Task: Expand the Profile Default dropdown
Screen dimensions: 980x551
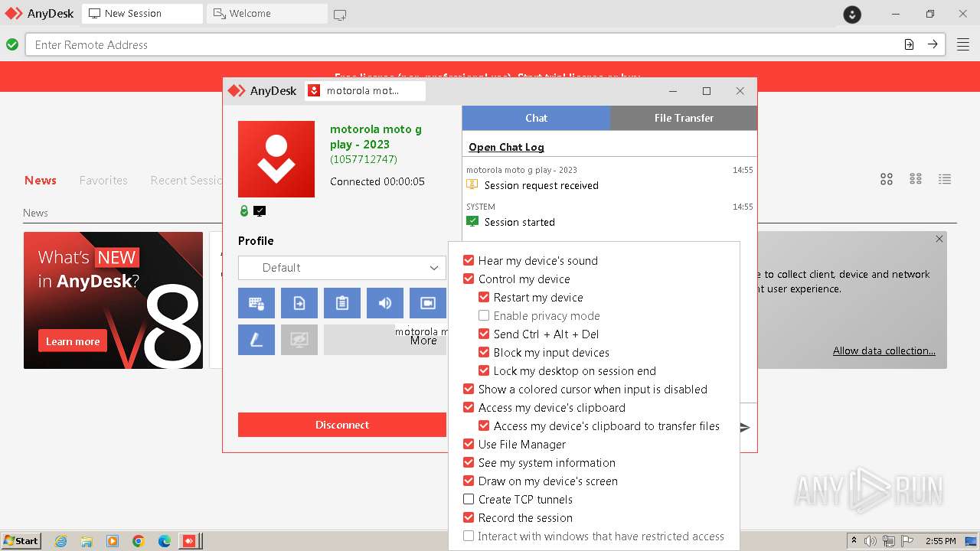Action: point(342,268)
